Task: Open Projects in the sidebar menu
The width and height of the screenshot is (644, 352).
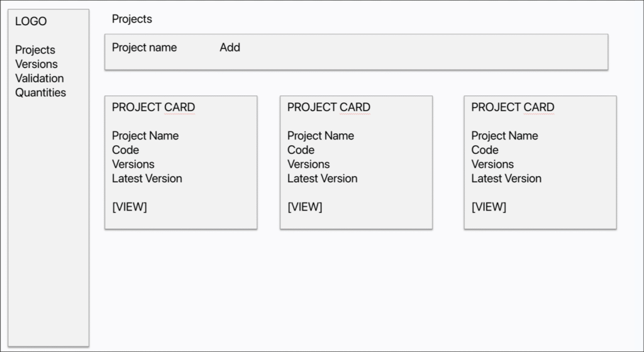Action: [35, 50]
